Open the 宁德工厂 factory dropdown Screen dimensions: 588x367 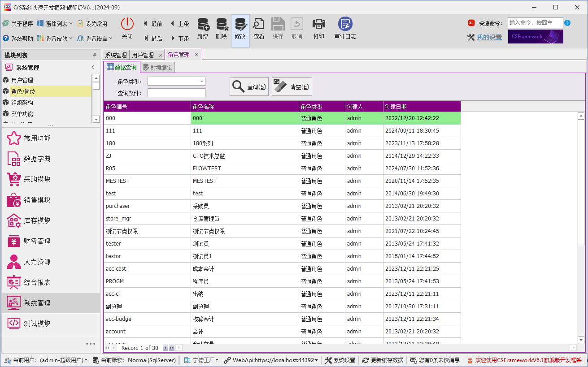pyautogui.click(x=201, y=360)
